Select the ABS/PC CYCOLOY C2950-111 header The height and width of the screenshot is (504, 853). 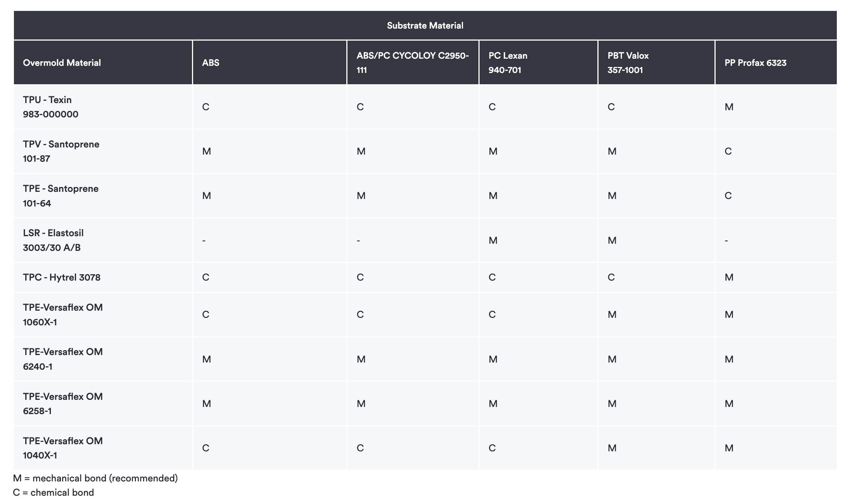[413, 62]
